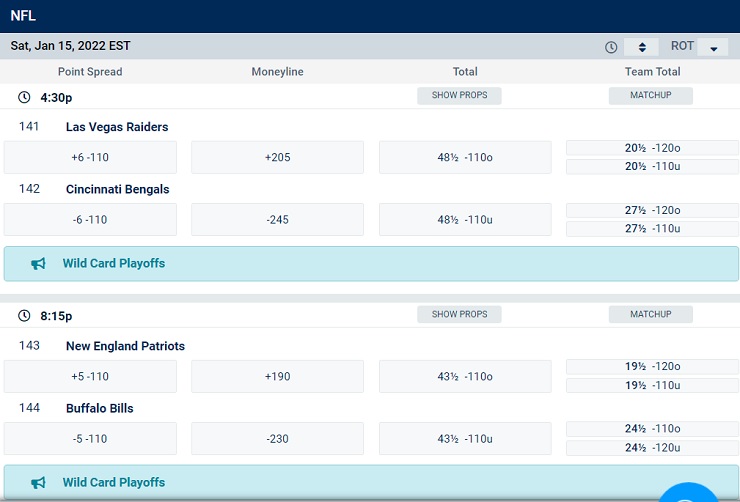The width and height of the screenshot is (740, 502).
Task: Click the date Sat, Jan 15, 2022 EST
Action: (x=70, y=46)
